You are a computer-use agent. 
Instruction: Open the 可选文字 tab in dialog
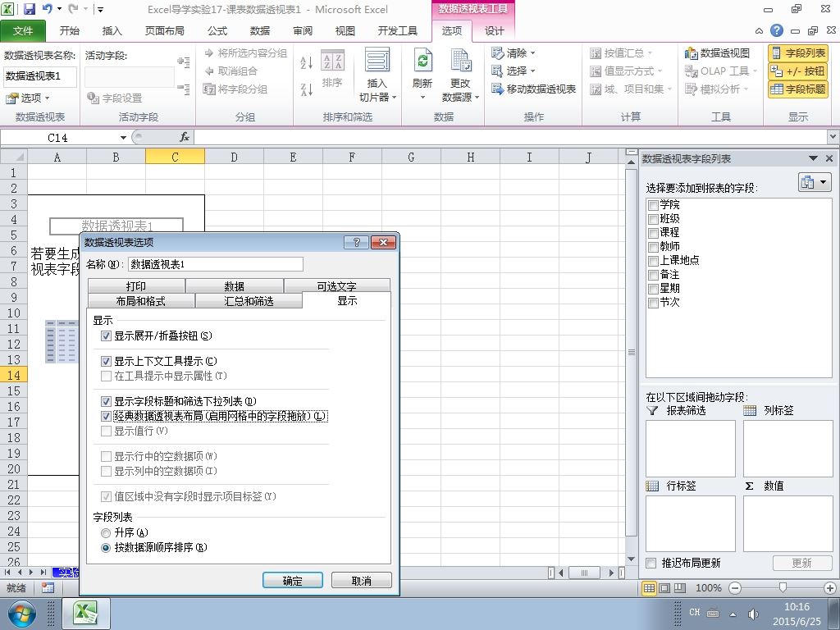336,286
